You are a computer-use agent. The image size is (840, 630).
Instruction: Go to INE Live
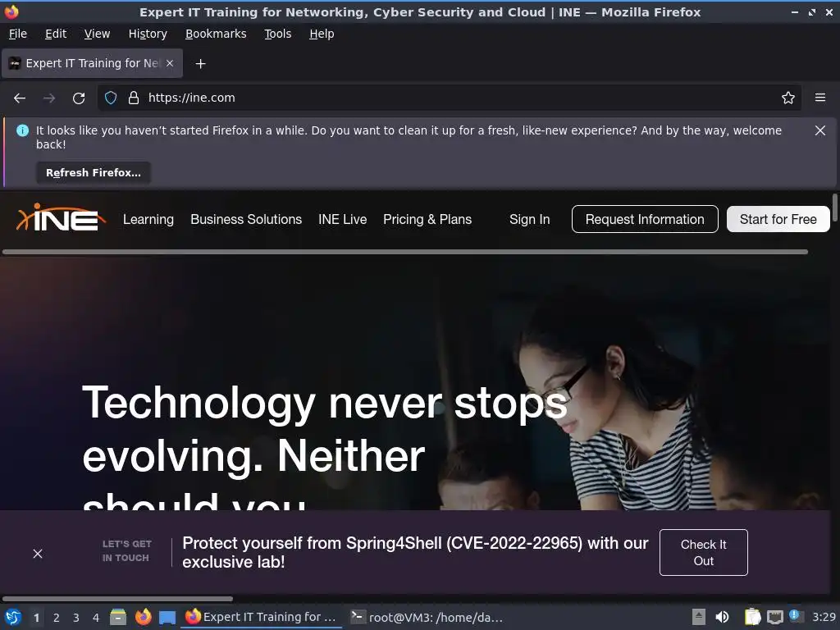point(342,220)
